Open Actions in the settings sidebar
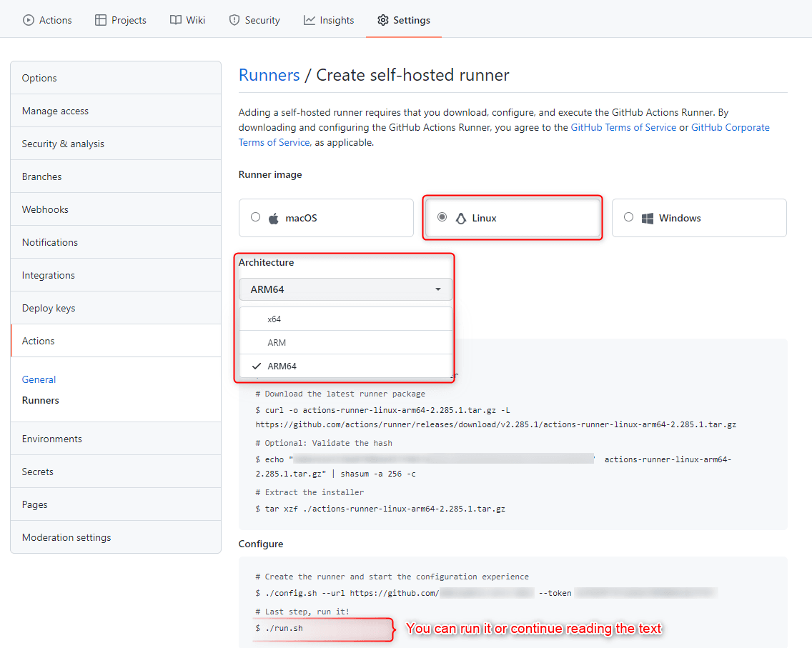This screenshot has height=648, width=812. tap(116, 341)
